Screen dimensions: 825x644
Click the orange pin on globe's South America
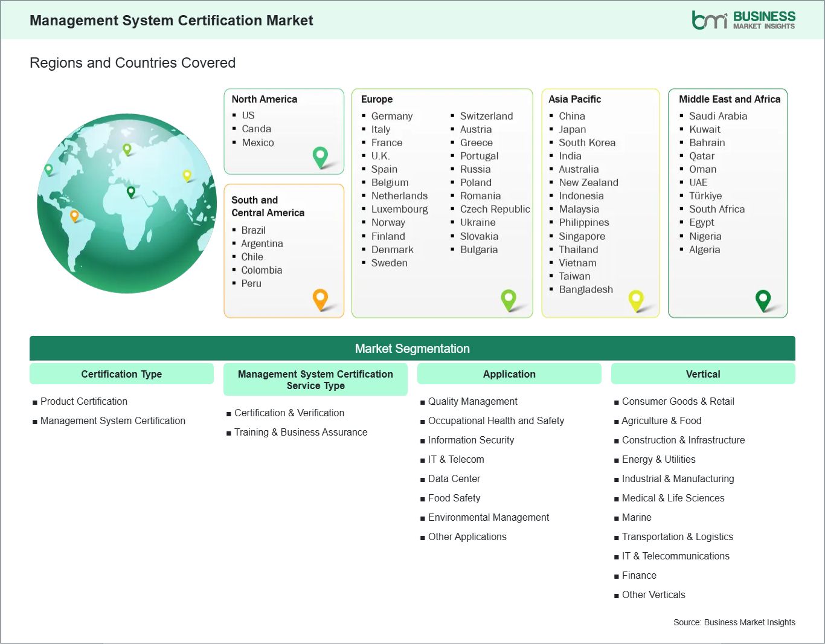(74, 215)
